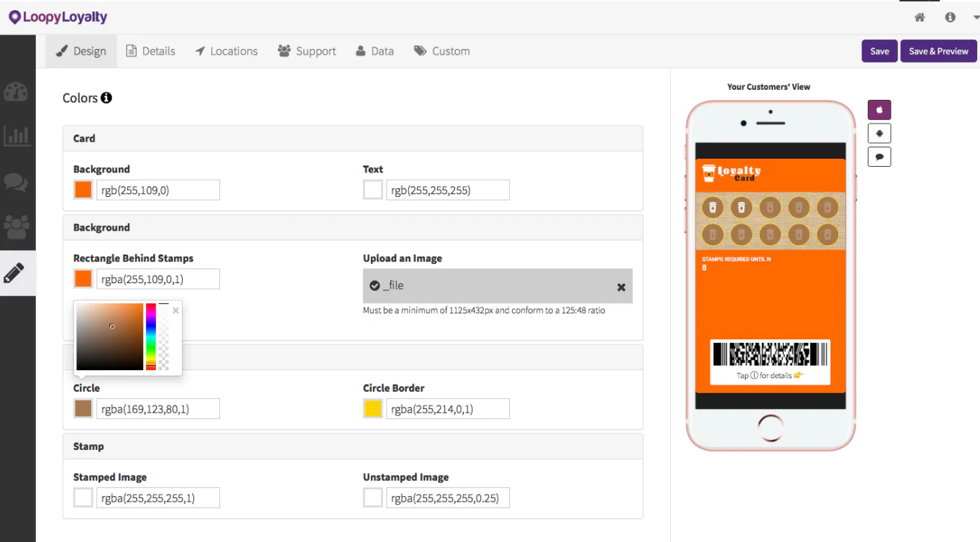Select the pencil design icon in sidebar

[x=14, y=273]
